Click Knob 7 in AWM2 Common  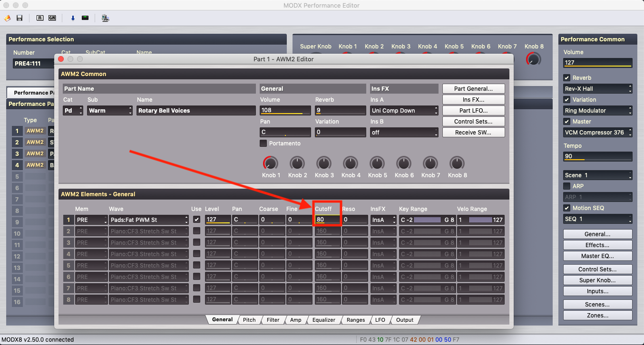tap(430, 163)
